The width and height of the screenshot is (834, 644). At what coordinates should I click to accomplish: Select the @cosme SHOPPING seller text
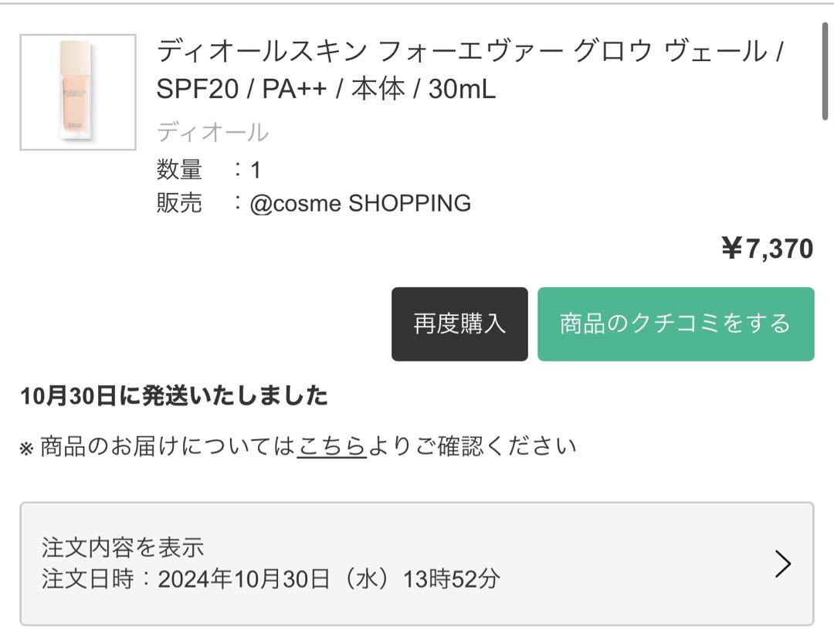tap(361, 203)
